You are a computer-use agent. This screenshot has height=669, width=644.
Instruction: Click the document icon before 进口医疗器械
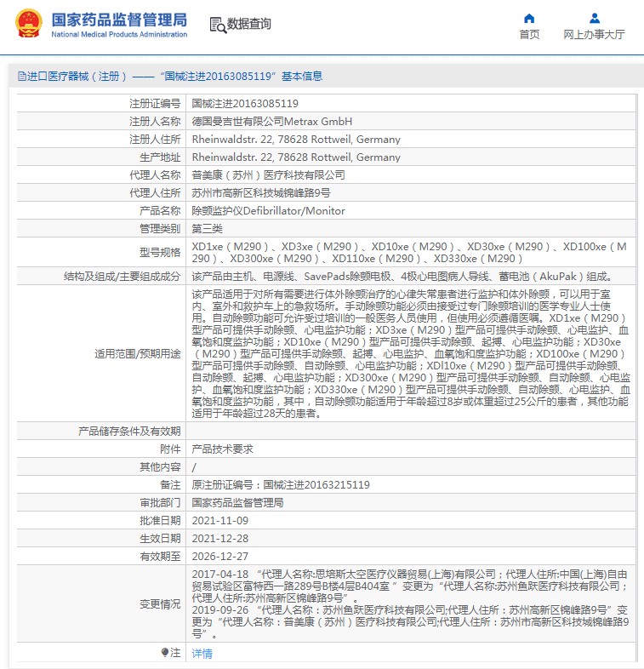(x=22, y=77)
